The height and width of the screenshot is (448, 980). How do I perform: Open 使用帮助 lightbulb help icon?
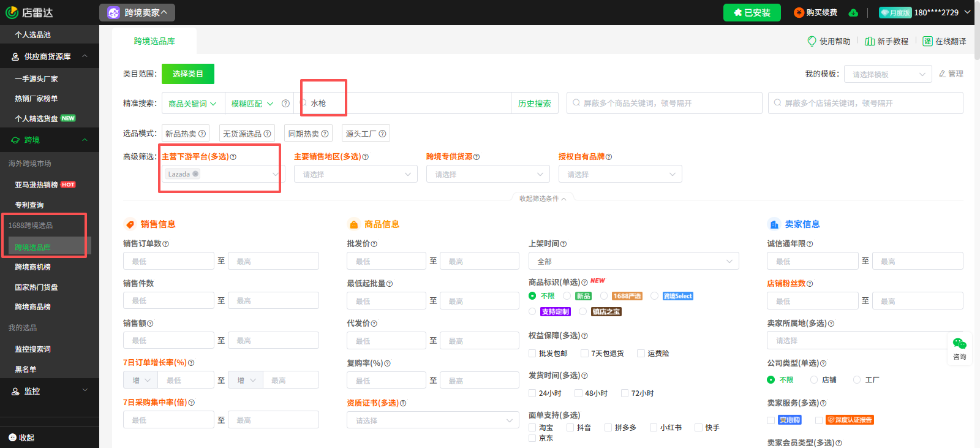812,41
